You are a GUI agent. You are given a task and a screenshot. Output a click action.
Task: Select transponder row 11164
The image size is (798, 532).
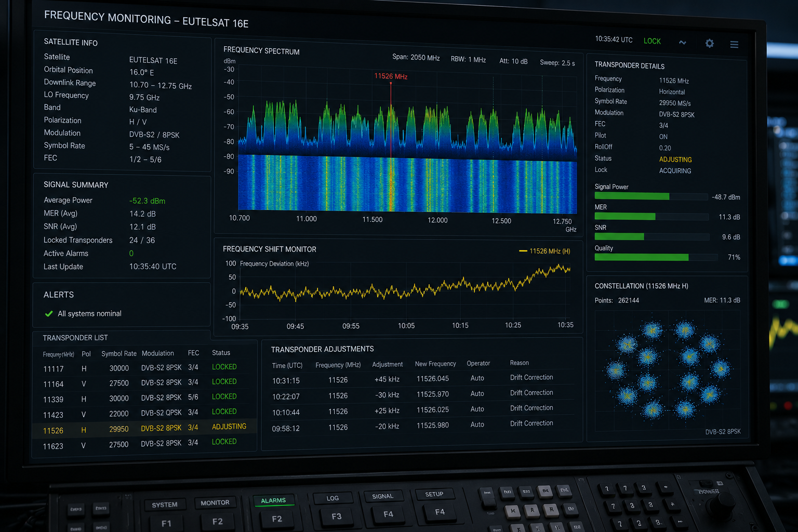coord(144,383)
